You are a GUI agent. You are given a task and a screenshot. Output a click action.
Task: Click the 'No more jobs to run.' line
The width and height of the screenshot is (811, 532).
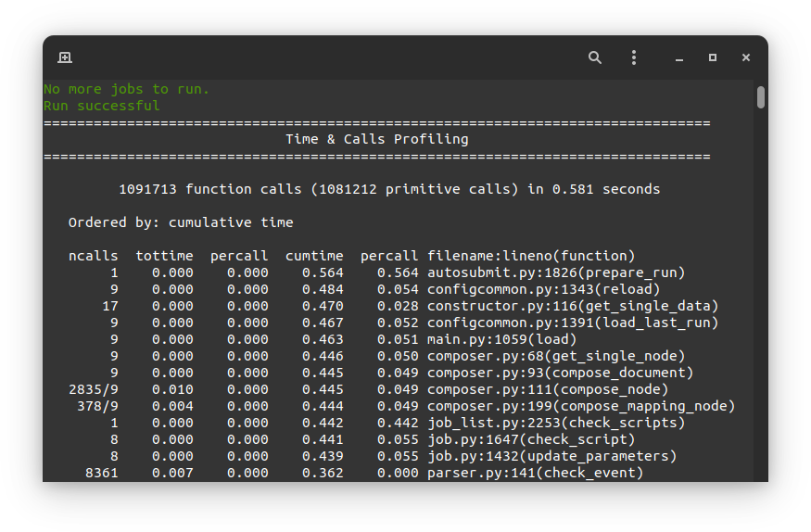(x=126, y=89)
